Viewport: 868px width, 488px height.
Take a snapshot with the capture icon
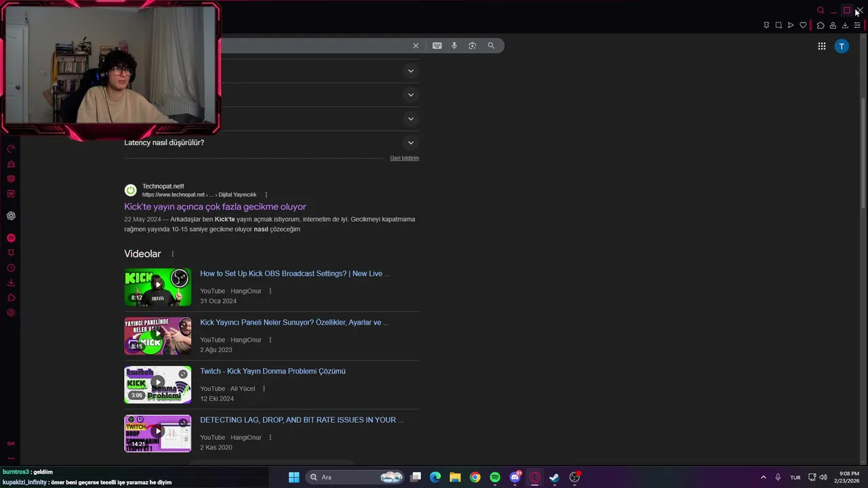(778, 25)
